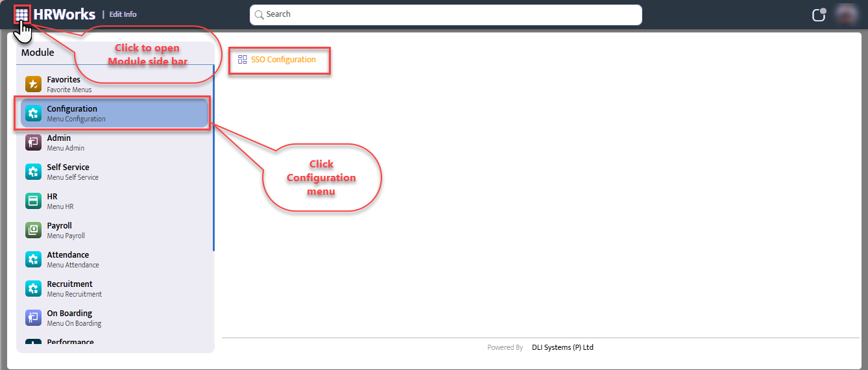Focus the Search input field
This screenshot has height=370, width=868.
[446, 14]
